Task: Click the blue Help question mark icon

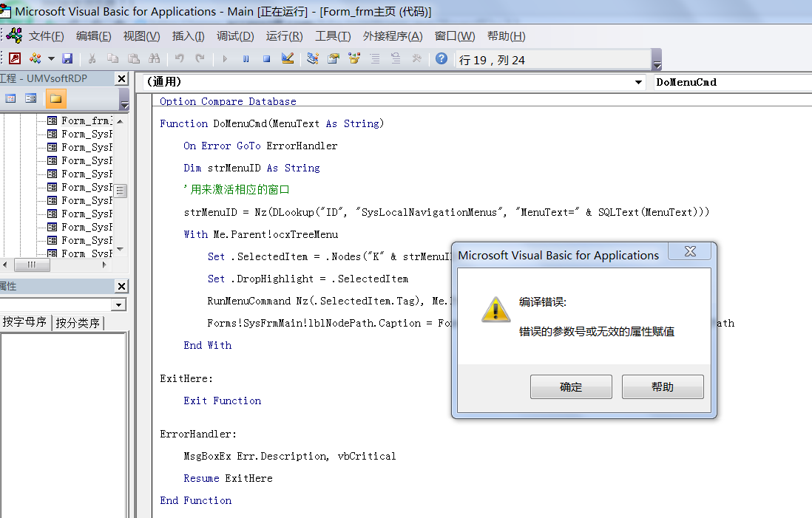Action: click(441, 58)
